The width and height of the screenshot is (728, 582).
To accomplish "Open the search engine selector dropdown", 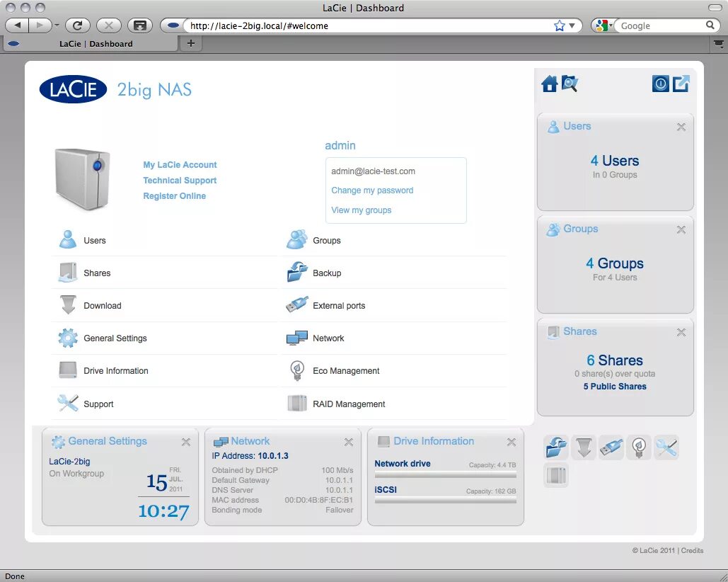I will [x=603, y=25].
